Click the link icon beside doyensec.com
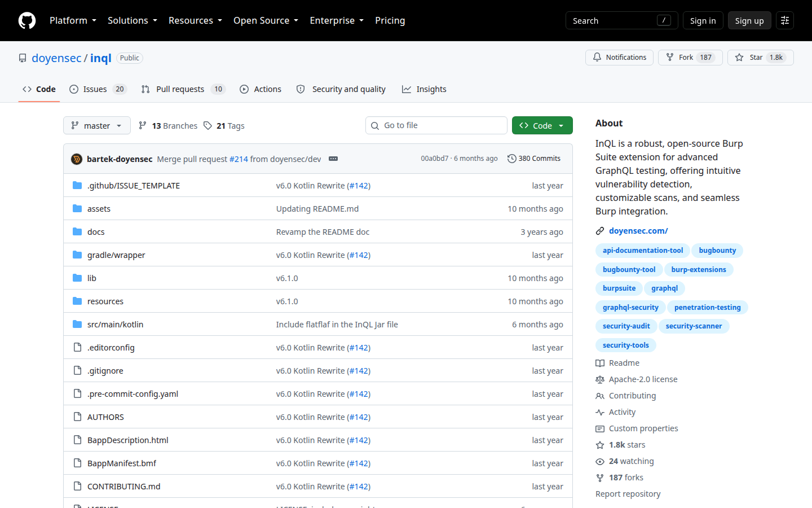The width and height of the screenshot is (812, 508). [600, 231]
